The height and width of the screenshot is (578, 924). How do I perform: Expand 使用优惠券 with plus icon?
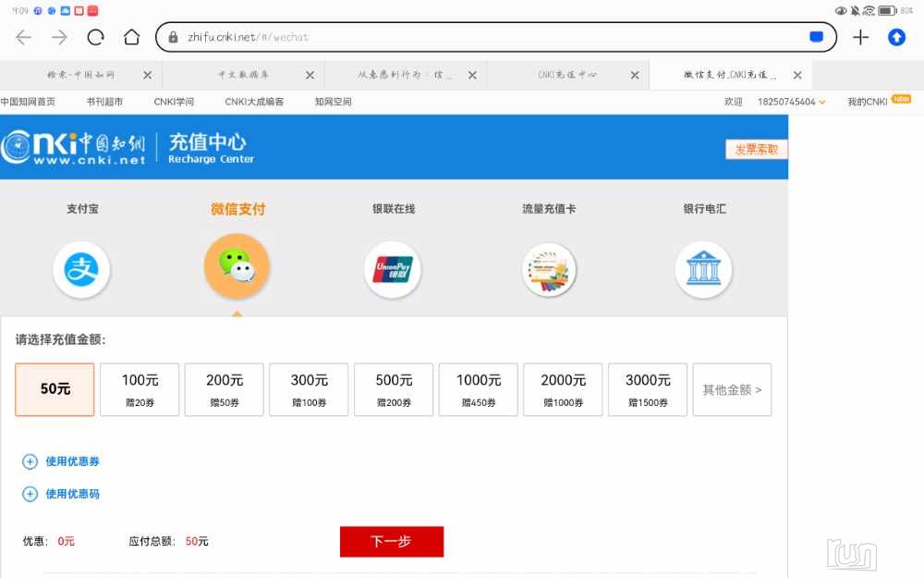(30, 461)
